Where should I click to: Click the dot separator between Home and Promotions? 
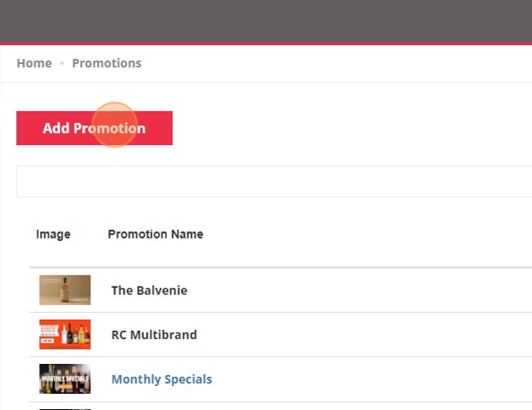[x=61, y=63]
